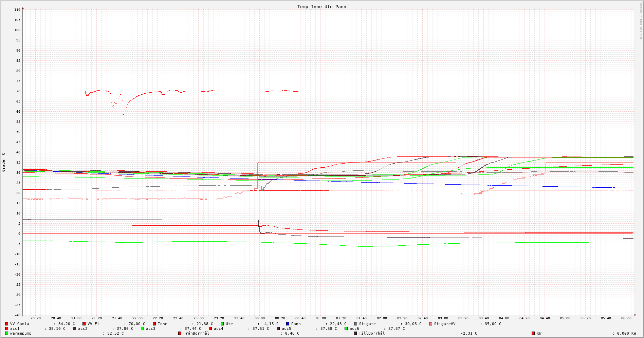Click the 70 value on the temperature axis
This screenshot has width=644, height=338.
[x=17, y=91]
